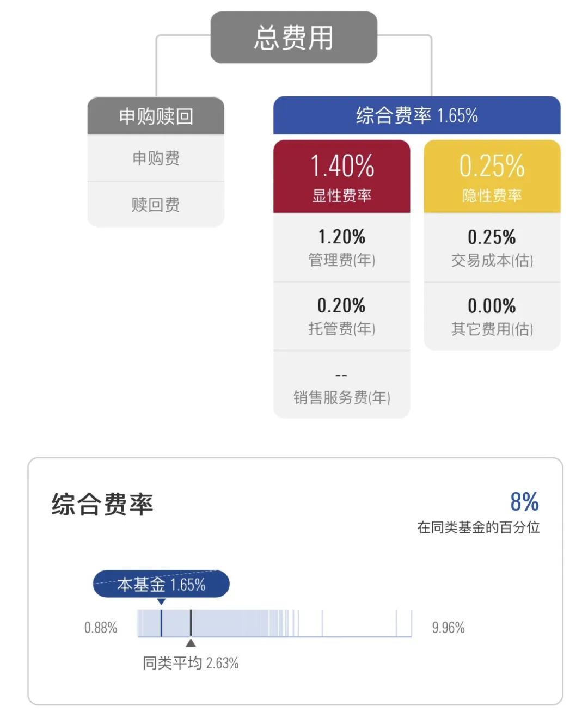The height and width of the screenshot is (712, 588).
Task: Open the 申购费 row
Action: pyautogui.click(x=156, y=158)
